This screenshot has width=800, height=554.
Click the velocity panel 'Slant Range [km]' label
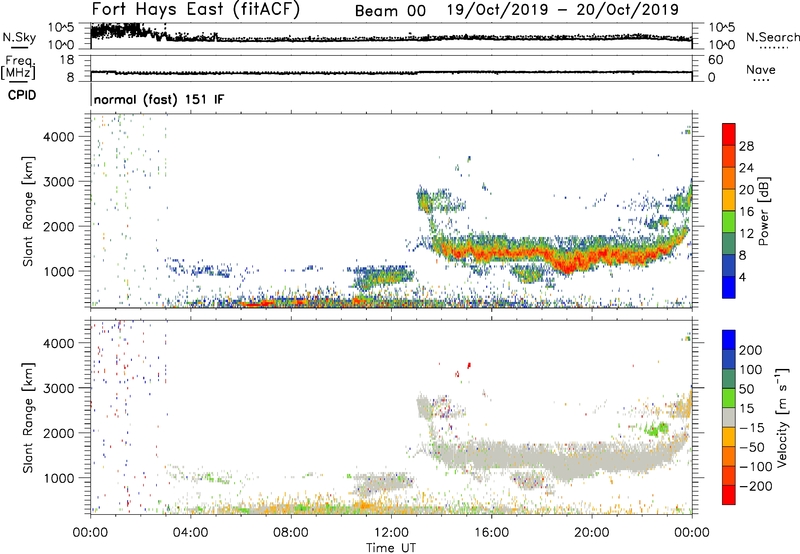(28, 418)
